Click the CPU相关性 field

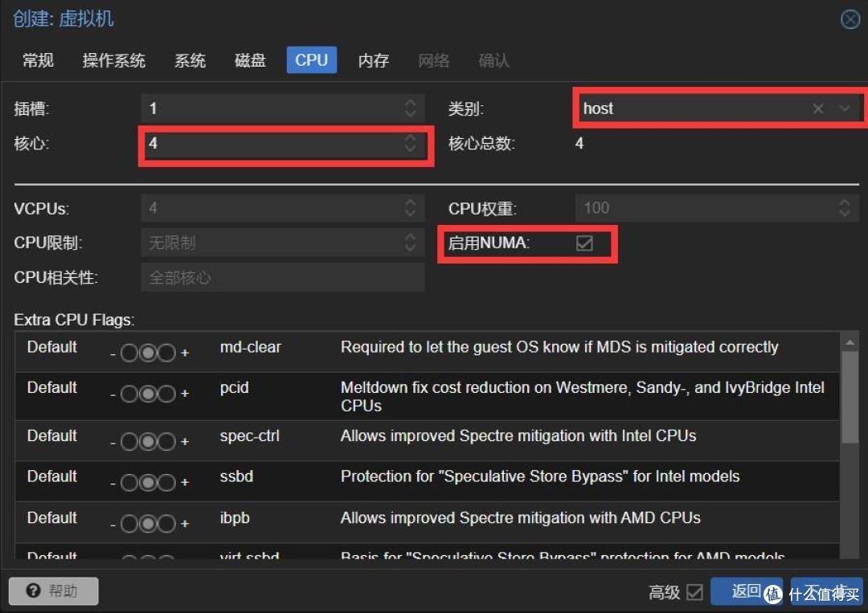pyautogui.click(x=283, y=276)
